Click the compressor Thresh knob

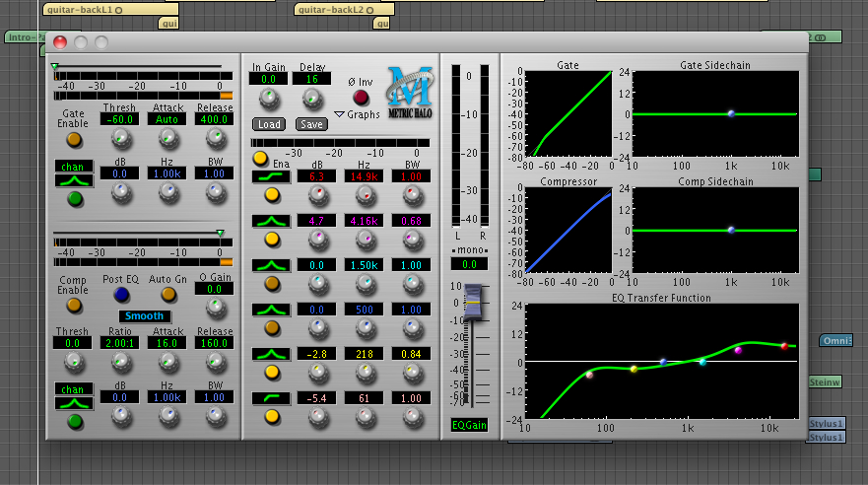(74, 362)
